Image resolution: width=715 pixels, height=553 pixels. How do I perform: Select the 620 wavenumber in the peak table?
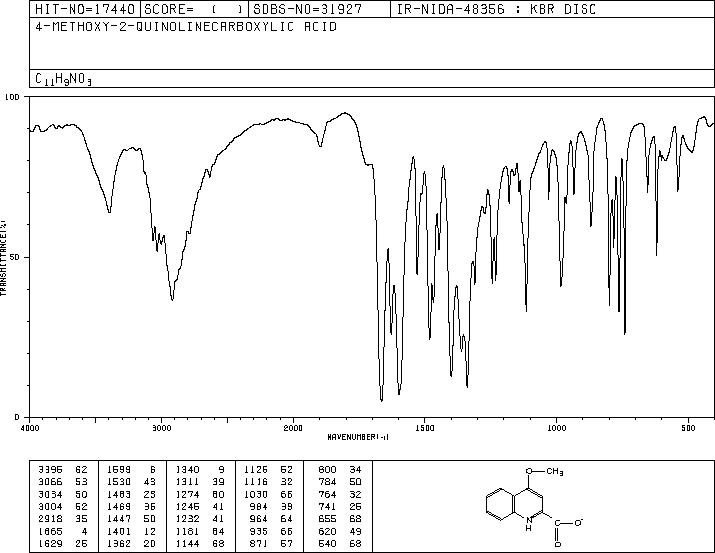327,531
